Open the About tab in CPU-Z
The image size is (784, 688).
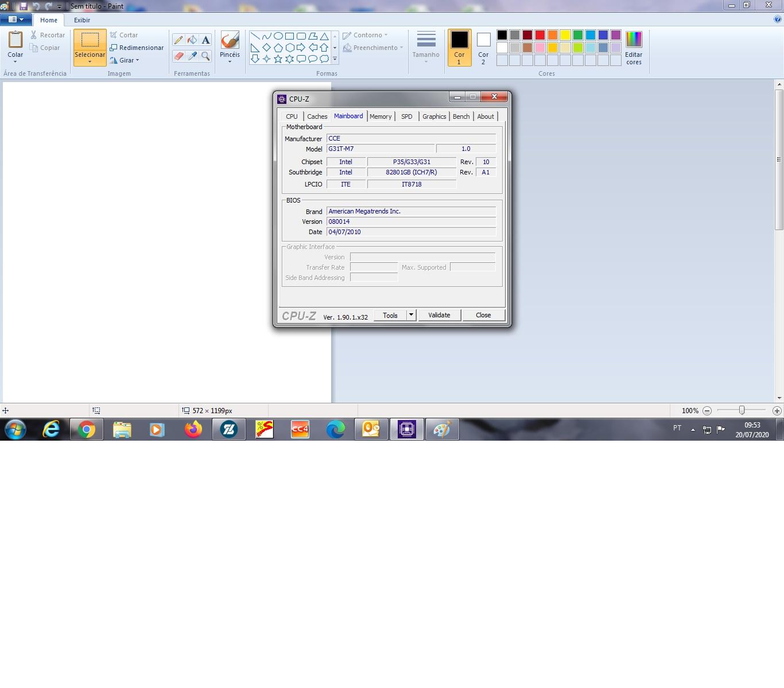pos(486,116)
